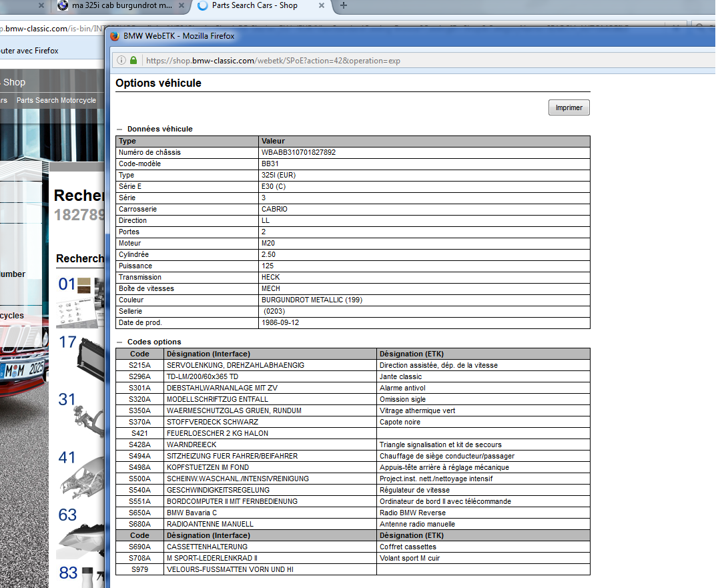Click 'SITZHEIZUNG FUER FAHRER/BEIFAHRER' entry
Viewport: 718px width, 588px height.
tap(232, 456)
